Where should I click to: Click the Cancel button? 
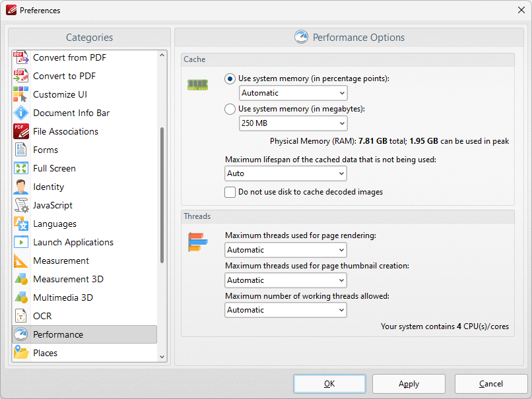pyautogui.click(x=491, y=384)
